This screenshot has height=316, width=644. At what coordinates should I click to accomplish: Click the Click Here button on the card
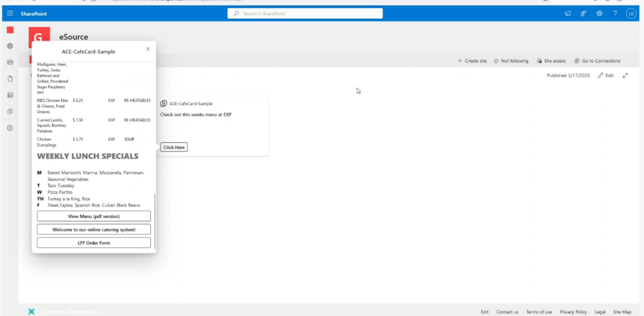click(174, 148)
